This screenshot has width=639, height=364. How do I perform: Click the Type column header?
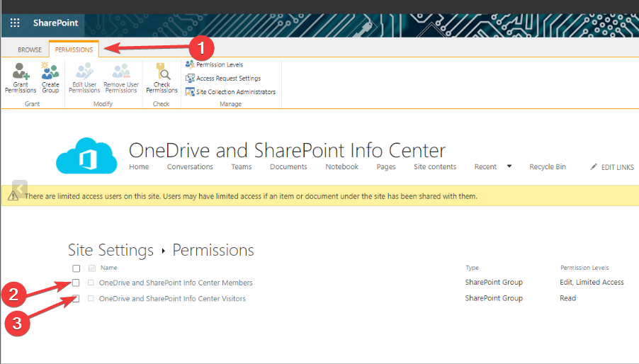(472, 268)
